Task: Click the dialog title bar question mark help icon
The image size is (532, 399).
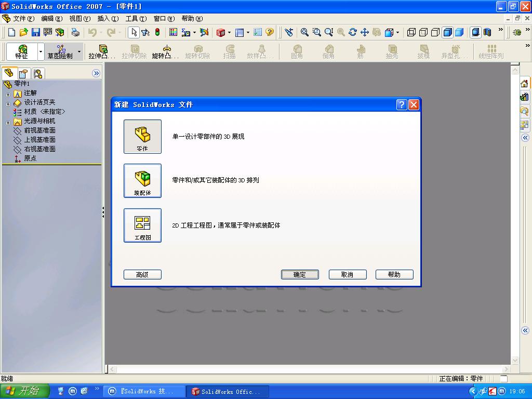Action: [402, 104]
